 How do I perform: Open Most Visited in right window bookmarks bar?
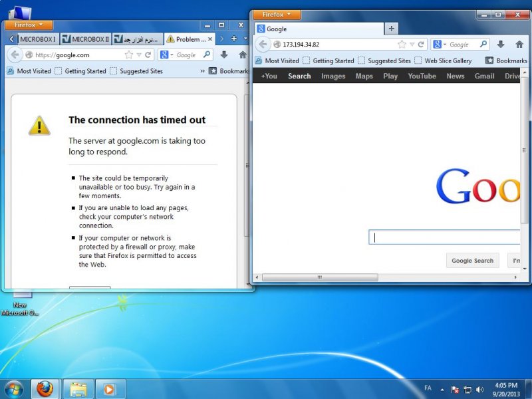coord(277,61)
